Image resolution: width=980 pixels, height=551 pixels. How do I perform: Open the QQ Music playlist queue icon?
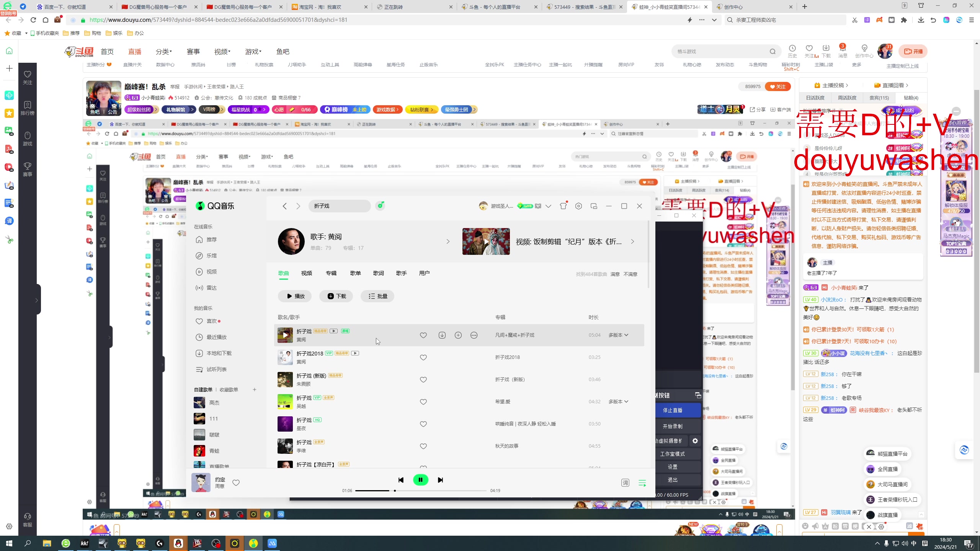tap(642, 483)
